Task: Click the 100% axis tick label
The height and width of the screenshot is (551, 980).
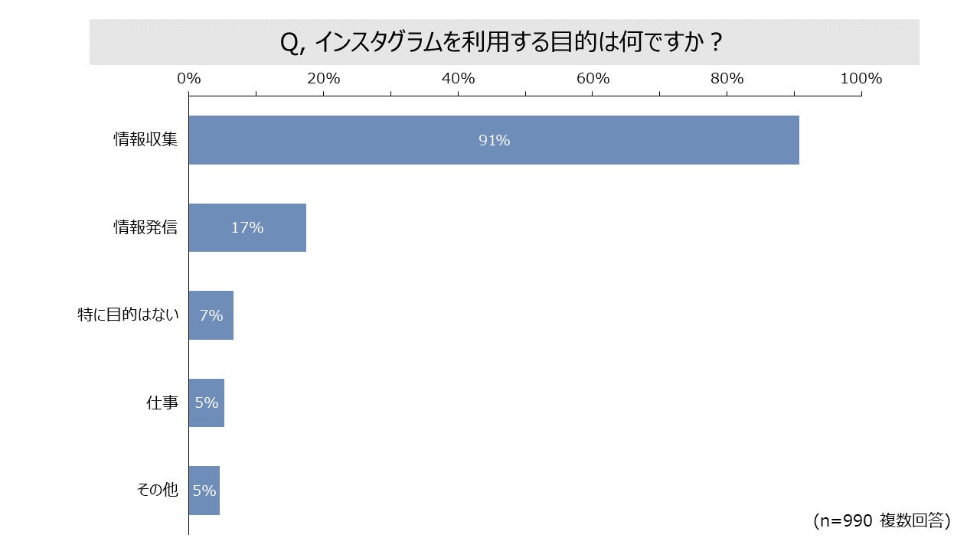Action: point(861,78)
